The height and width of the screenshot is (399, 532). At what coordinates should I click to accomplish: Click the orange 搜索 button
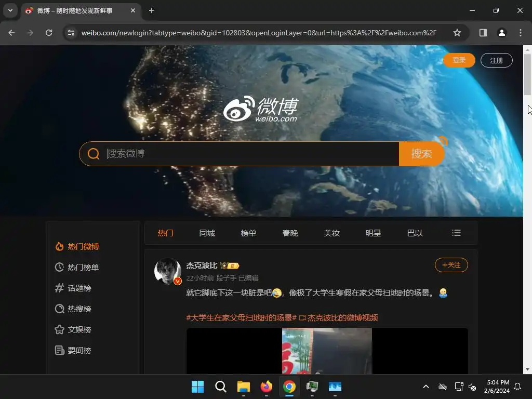[421, 154]
